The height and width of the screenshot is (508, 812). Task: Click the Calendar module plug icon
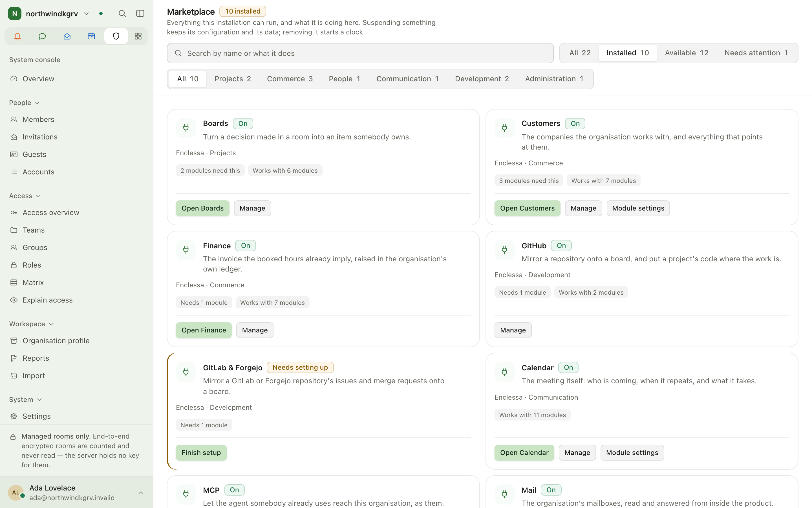(504, 372)
